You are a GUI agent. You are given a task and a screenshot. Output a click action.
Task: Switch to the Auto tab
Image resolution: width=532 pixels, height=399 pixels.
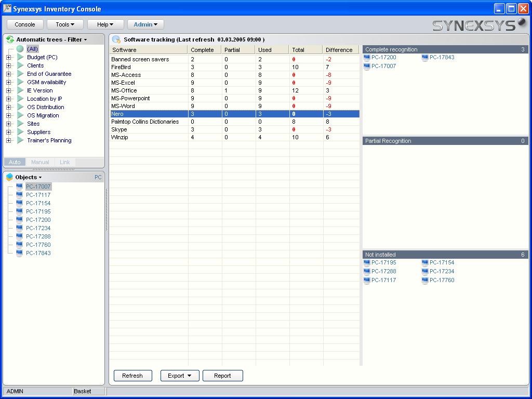[15, 162]
